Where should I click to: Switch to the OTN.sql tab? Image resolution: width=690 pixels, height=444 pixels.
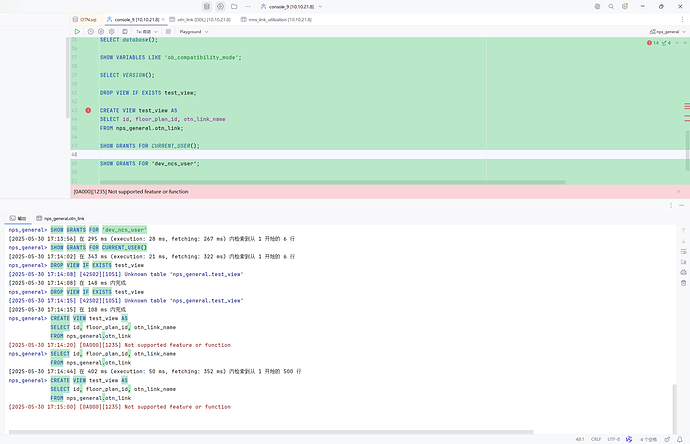[85, 19]
